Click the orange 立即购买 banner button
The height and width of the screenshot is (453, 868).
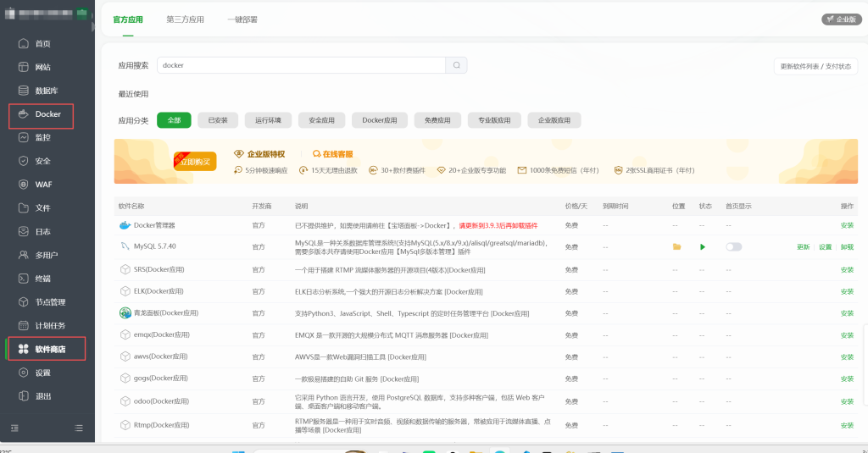point(195,160)
